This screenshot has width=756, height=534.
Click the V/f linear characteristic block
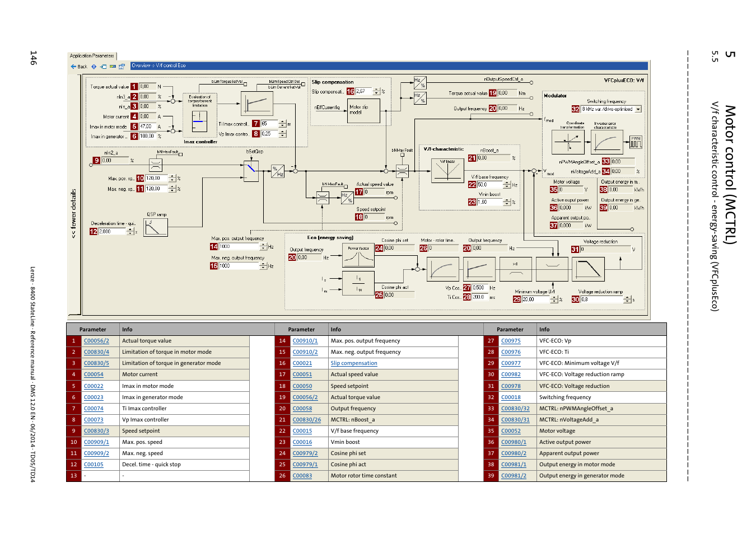pyautogui.click(x=447, y=171)
